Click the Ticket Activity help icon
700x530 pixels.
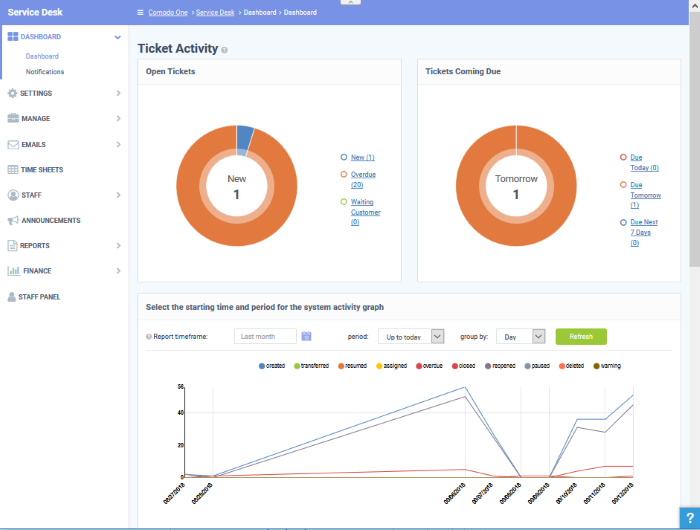click(224, 50)
